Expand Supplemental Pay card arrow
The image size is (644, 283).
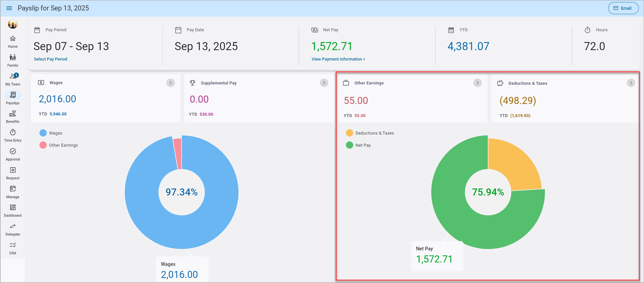point(324,83)
